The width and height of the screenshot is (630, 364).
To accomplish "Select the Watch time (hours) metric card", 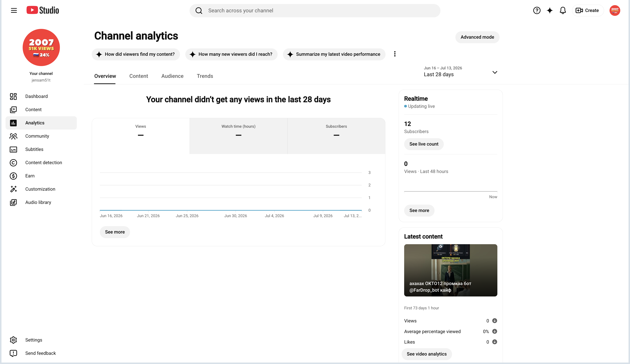I will coord(239,136).
